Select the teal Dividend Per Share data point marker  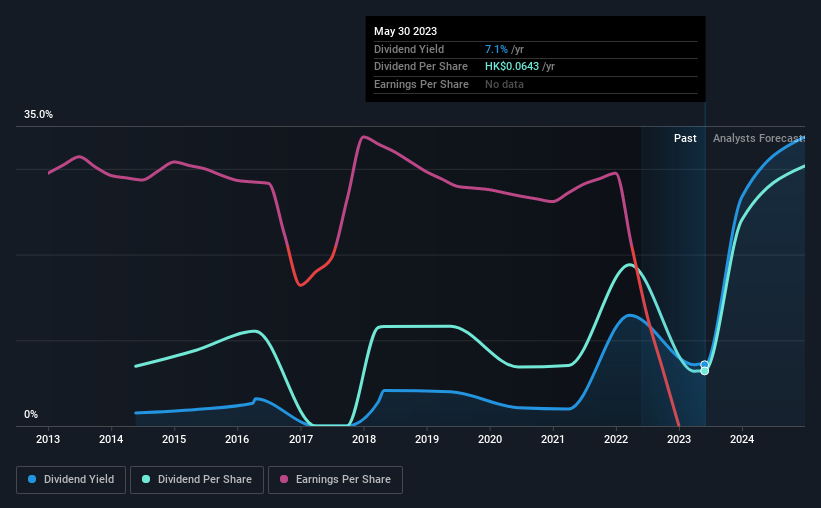click(705, 371)
